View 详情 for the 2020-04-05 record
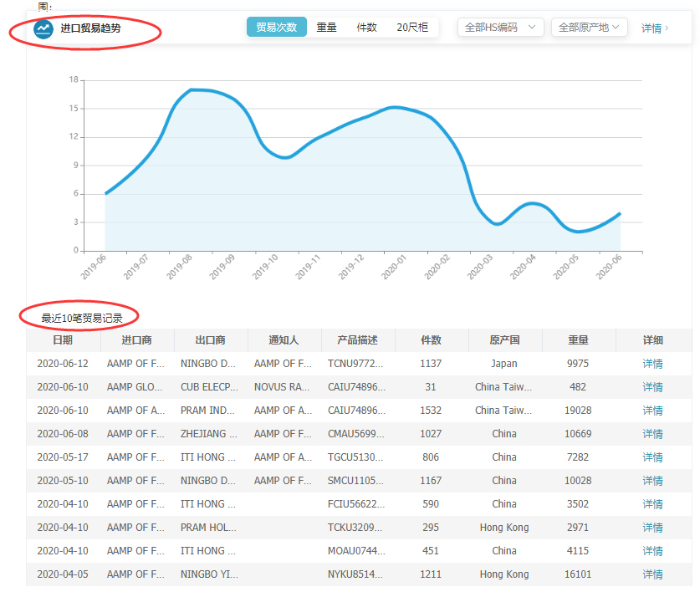The image size is (700, 592). tap(652, 574)
